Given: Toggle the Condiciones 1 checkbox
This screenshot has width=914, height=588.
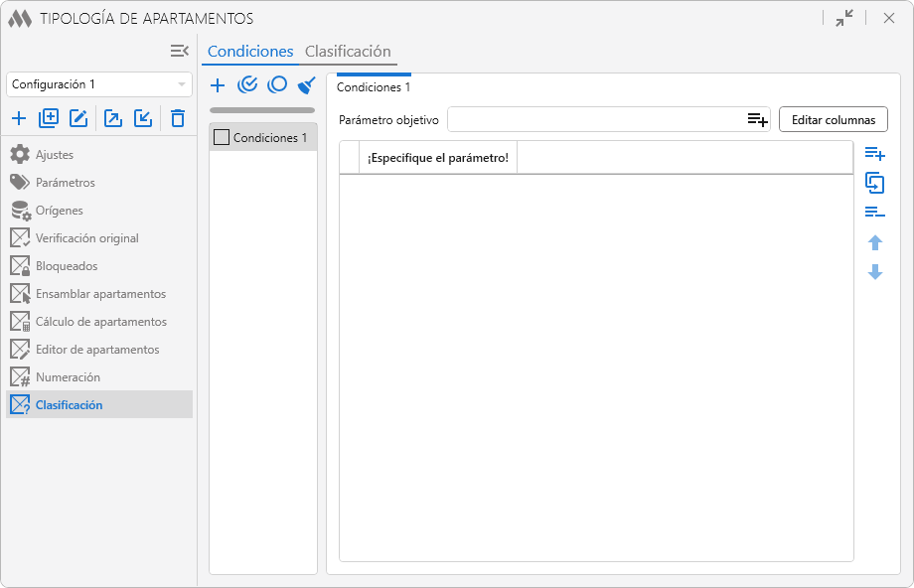Looking at the screenshot, I should point(222,137).
